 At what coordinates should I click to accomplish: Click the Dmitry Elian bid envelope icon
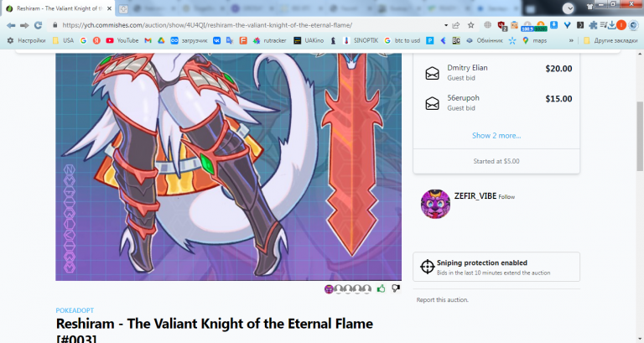432,73
